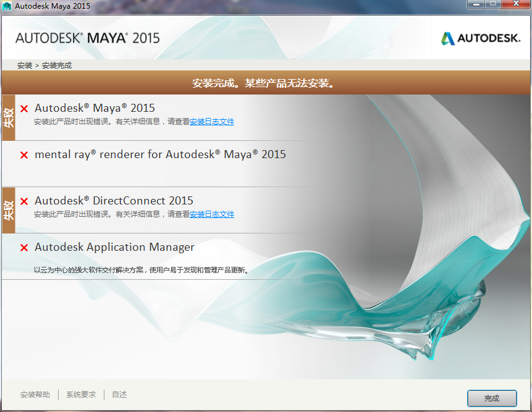Click the Autodesk logo in header
This screenshot has height=412, width=532.
[481, 38]
